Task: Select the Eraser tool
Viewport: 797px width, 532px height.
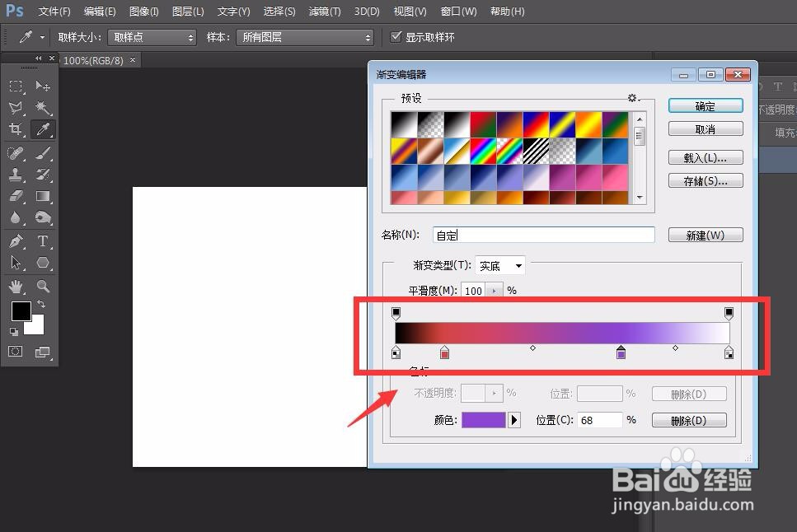Action: (16, 196)
